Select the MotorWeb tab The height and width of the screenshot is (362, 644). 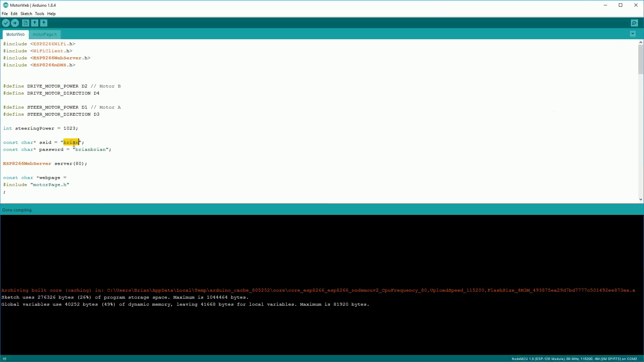pyautogui.click(x=15, y=35)
